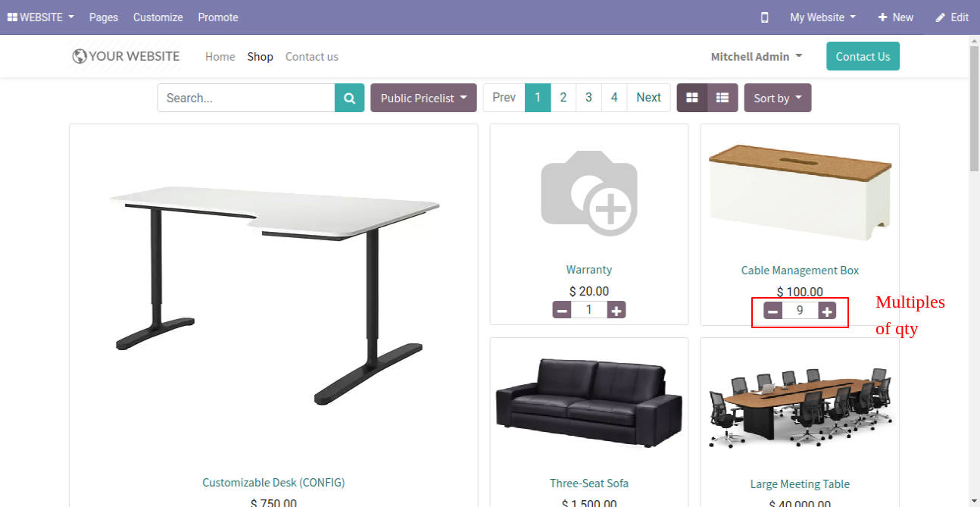Decrease Warranty quantity with minus
This screenshot has width=980, height=507.
pyautogui.click(x=562, y=310)
